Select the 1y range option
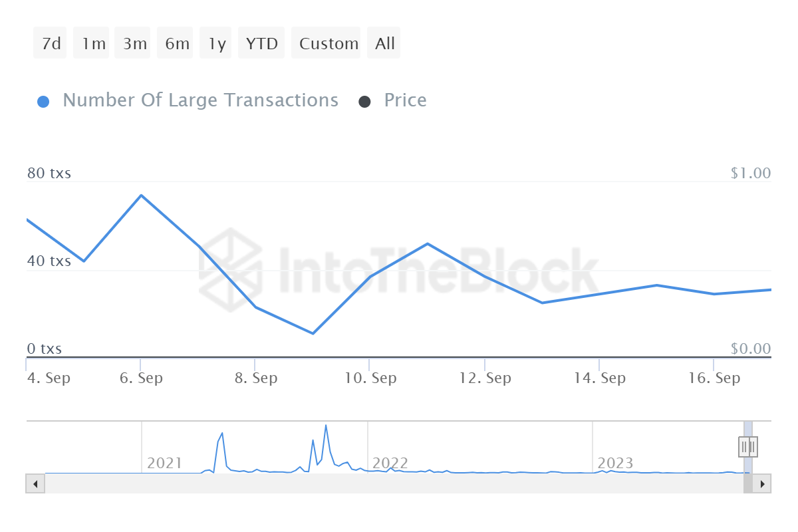Screen dimensions: 798x532 (217, 43)
